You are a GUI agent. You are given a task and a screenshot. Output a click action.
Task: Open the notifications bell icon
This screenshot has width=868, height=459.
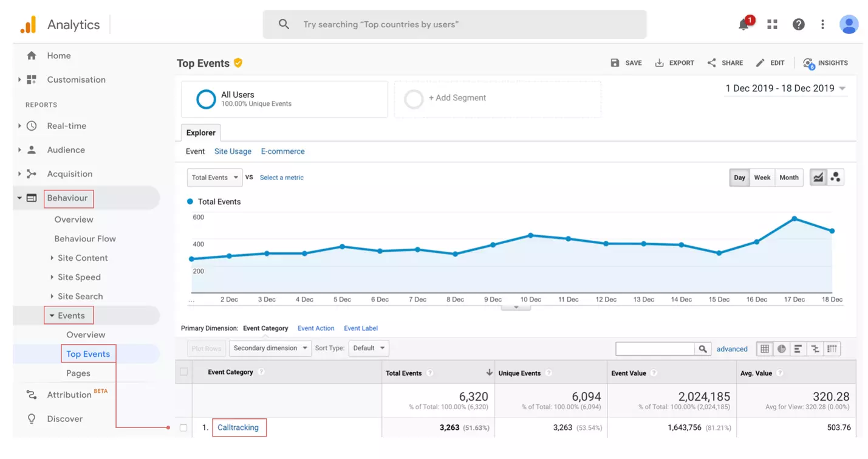tap(743, 24)
